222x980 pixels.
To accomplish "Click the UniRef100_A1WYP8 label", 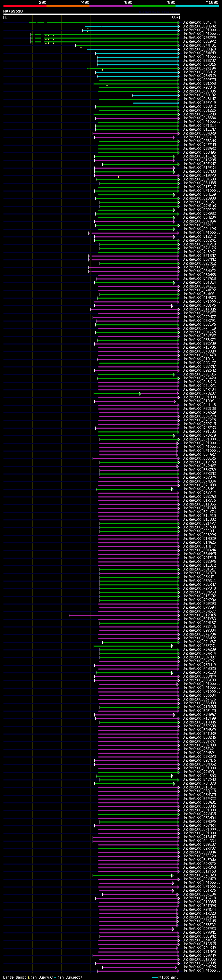I will tap(199, 175).
